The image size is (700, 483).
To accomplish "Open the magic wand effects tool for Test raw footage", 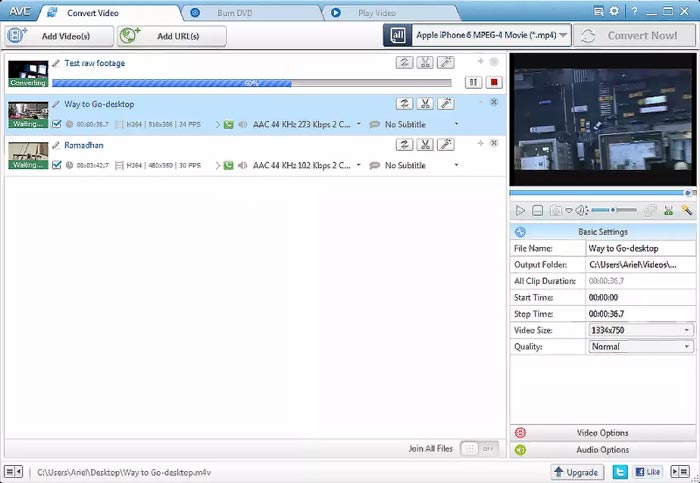I will 446,62.
